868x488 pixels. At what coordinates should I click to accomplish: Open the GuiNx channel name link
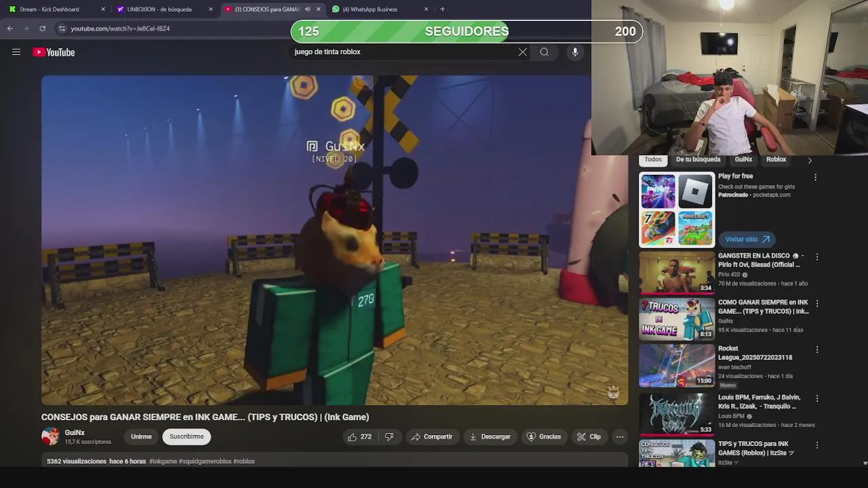[75, 432]
